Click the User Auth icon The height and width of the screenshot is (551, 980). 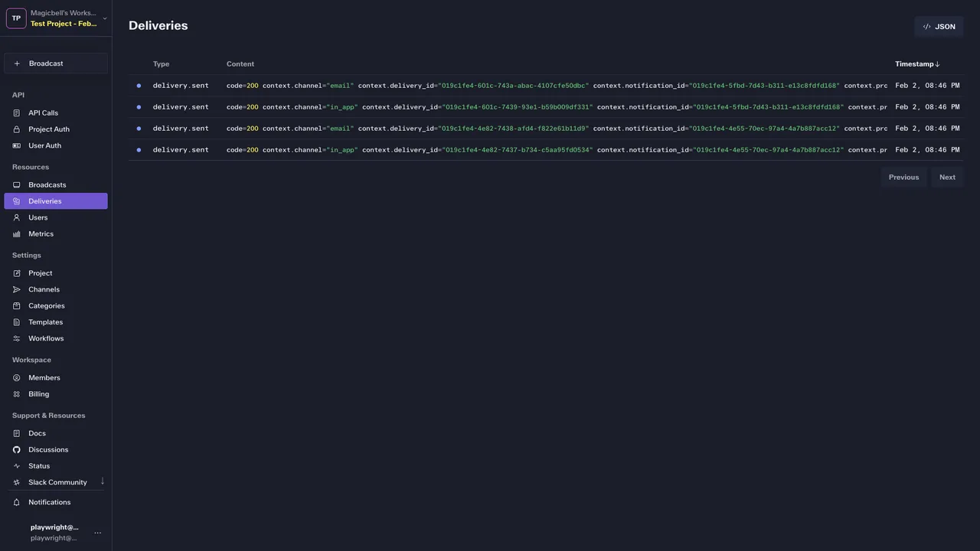coord(17,145)
